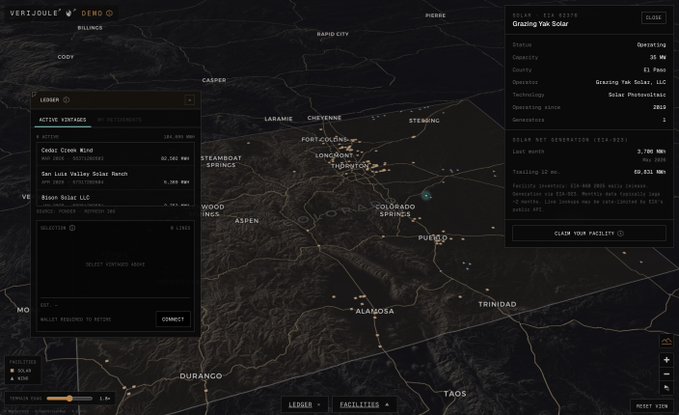Open the greyed second tab in Ledger
This screenshot has width=679, height=415.
(x=119, y=120)
